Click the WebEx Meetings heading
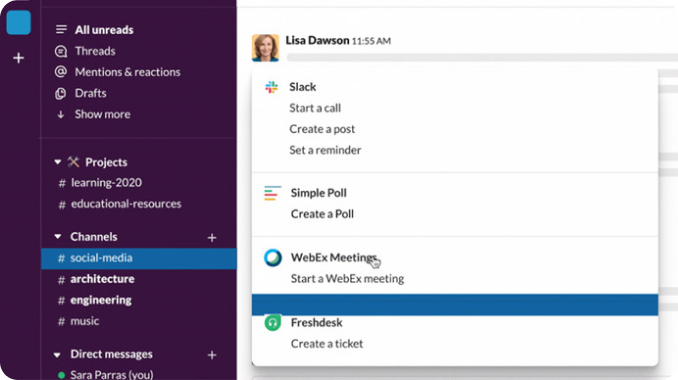Screen dimensions: 678x380 coord(334,257)
